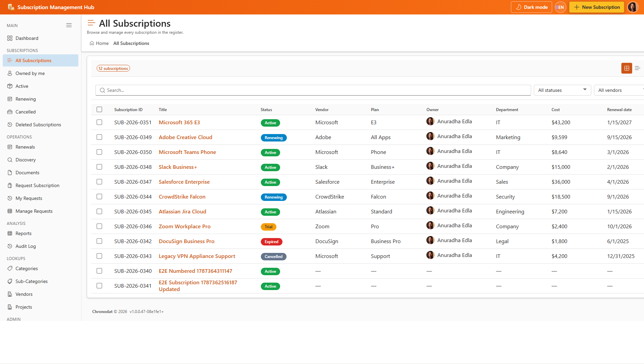The height and width of the screenshot is (364, 644).
Task: Click the list icon beside All Subscriptions heading
Action: 91,23
